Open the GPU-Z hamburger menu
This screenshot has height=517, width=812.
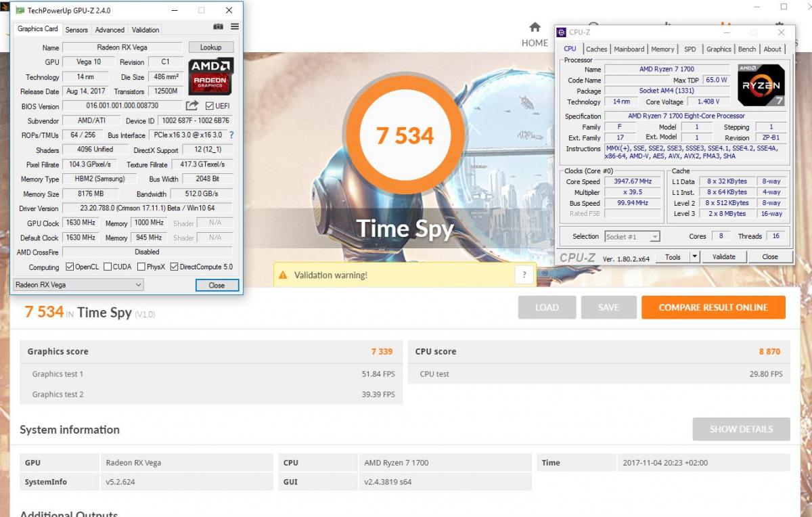[235, 27]
